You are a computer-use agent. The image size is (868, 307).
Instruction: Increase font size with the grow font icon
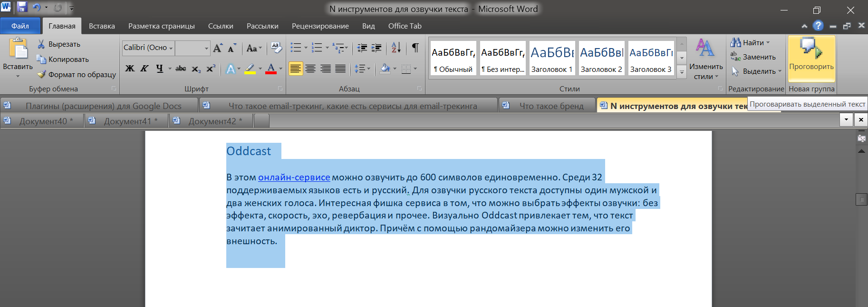[x=218, y=48]
